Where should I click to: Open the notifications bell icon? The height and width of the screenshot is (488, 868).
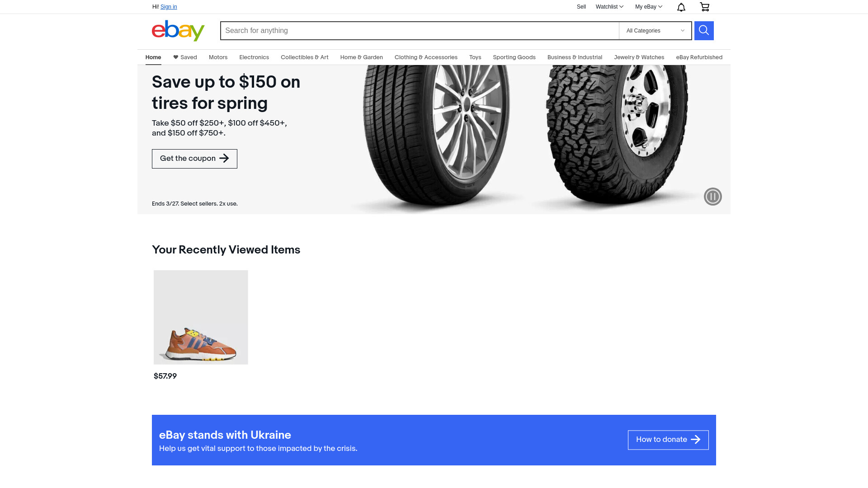681,7
